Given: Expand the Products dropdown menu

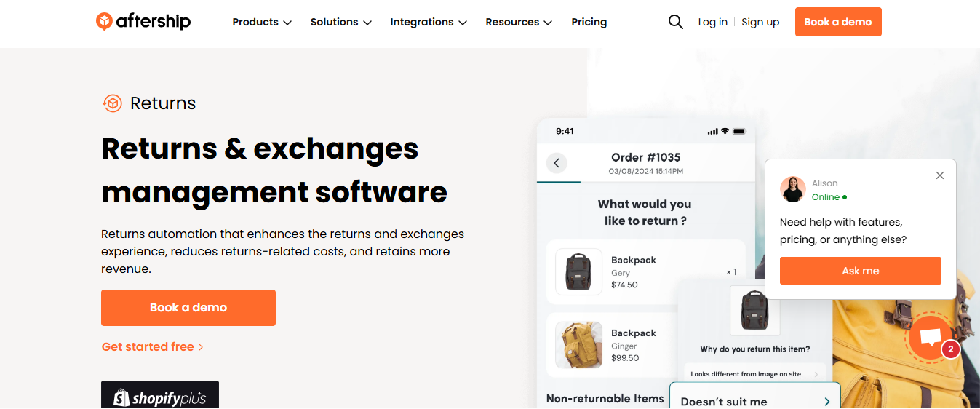Looking at the screenshot, I should [262, 23].
